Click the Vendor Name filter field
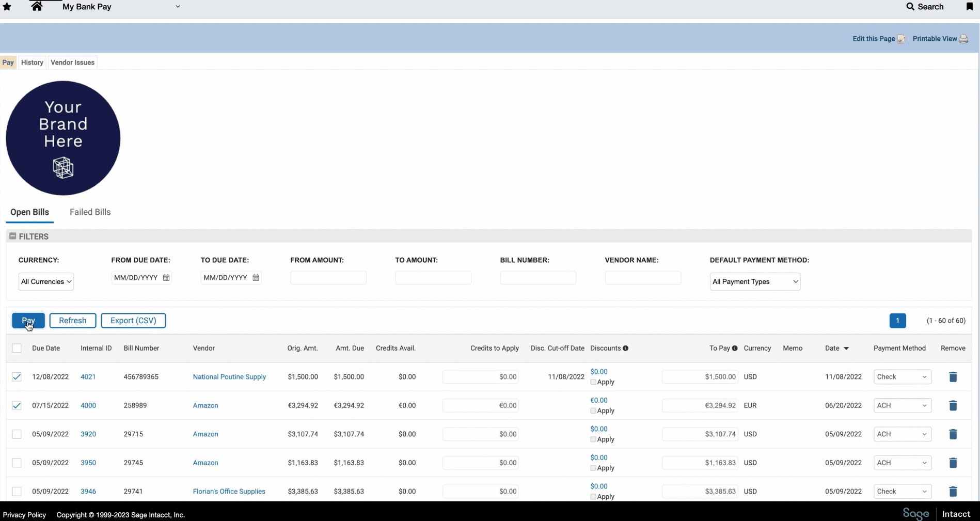980x521 pixels. (x=642, y=278)
